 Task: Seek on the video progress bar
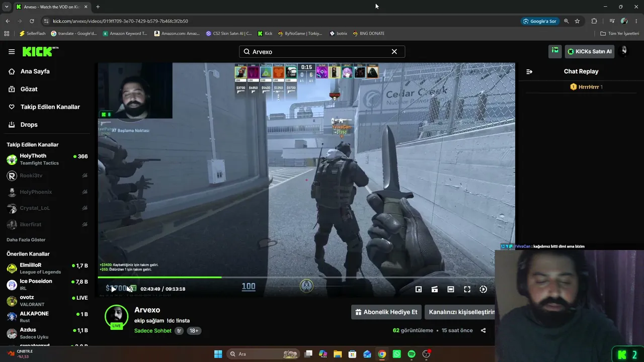coord(306,277)
